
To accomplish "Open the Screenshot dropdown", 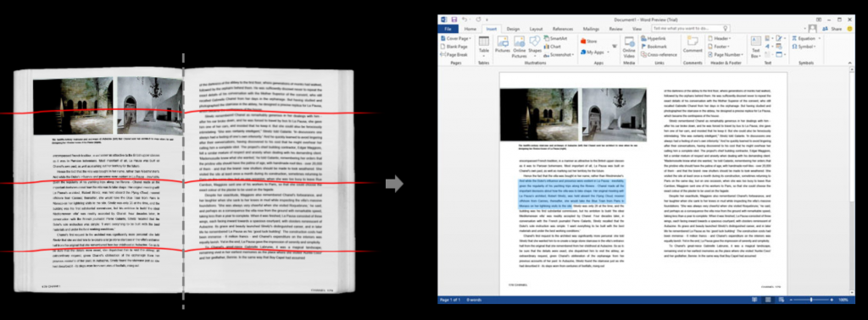I will (x=558, y=55).
